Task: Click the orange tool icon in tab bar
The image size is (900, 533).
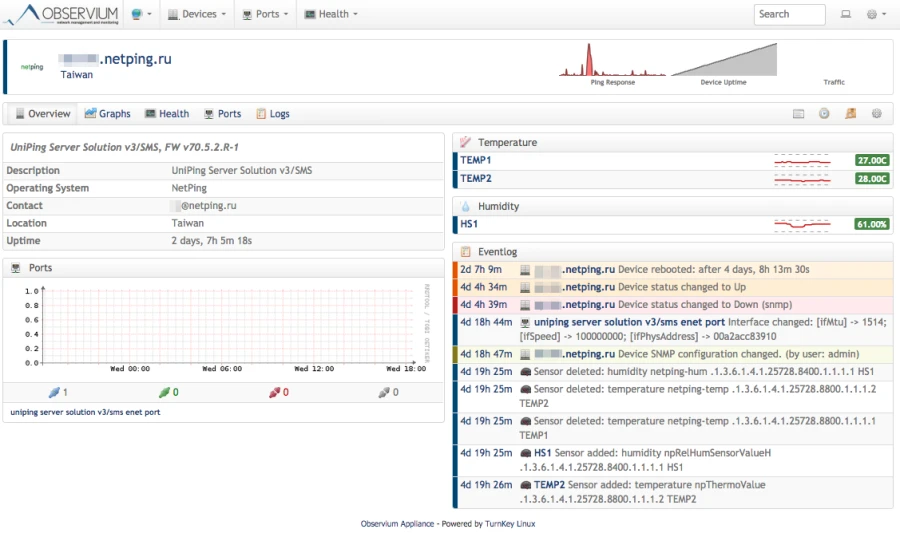Action: (851, 114)
